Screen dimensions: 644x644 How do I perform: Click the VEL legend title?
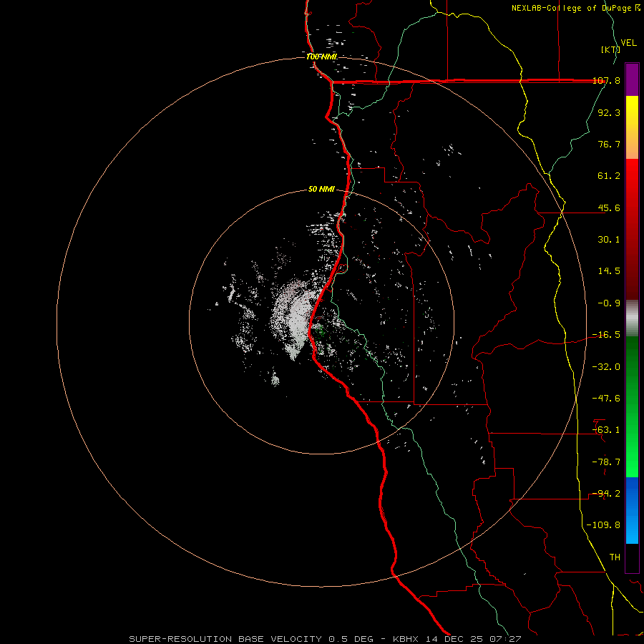629,43
